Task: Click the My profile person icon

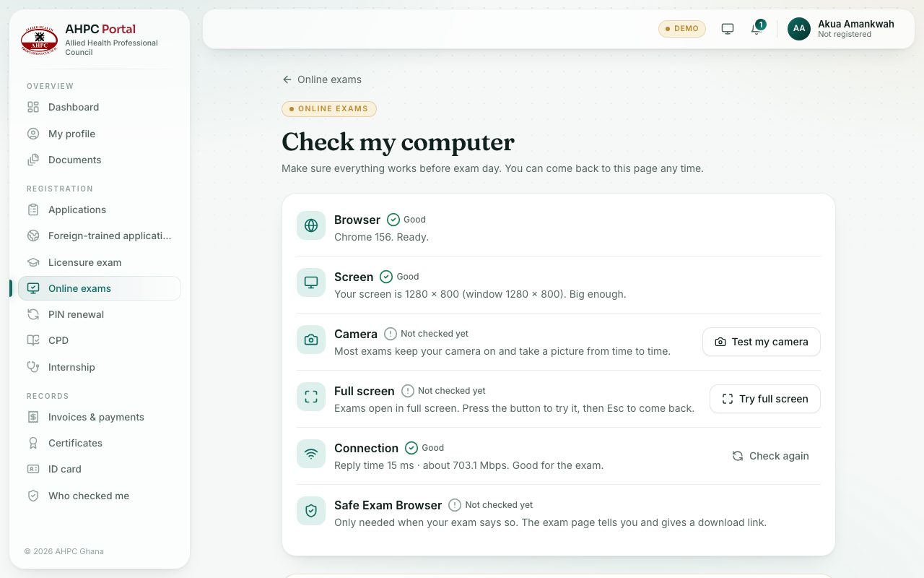Action: (x=33, y=134)
